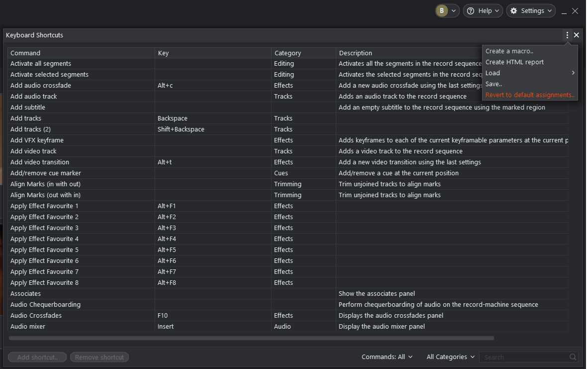Viewport: 588px width, 369px height.
Task: Select the Add audio track command
Action: point(33,96)
